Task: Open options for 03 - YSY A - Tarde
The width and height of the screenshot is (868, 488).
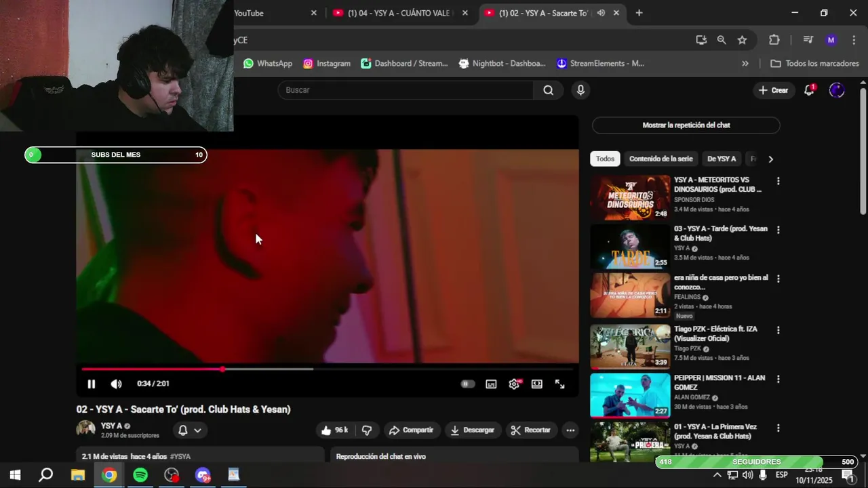Action: (x=778, y=230)
